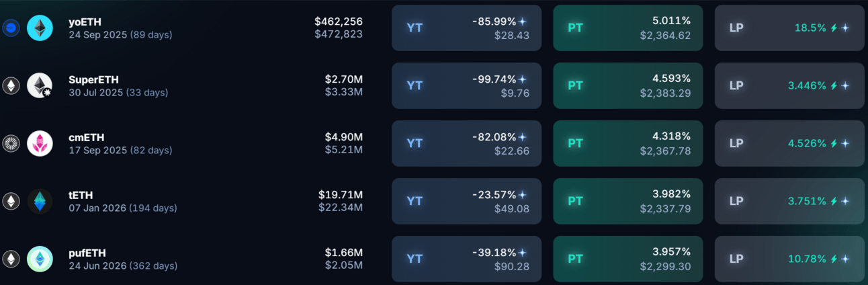The width and height of the screenshot is (868, 285).
Task: Open the yoETH YT button
Action: 466,28
